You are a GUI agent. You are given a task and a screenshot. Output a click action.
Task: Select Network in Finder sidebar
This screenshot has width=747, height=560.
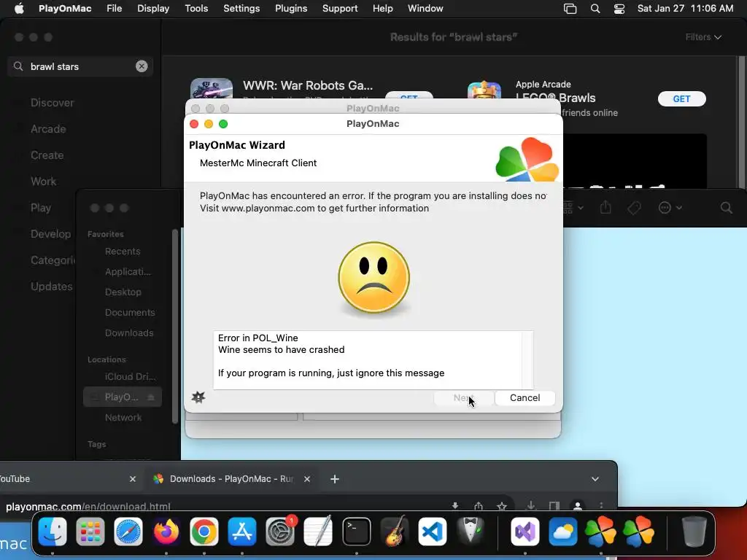(123, 417)
